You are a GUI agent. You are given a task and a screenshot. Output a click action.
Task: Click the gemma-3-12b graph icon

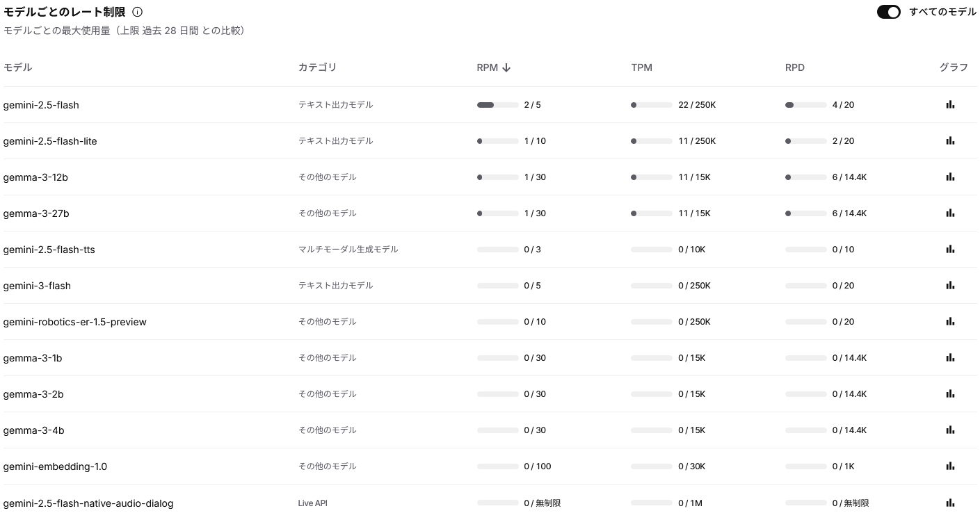pyautogui.click(x=950, y=177)
